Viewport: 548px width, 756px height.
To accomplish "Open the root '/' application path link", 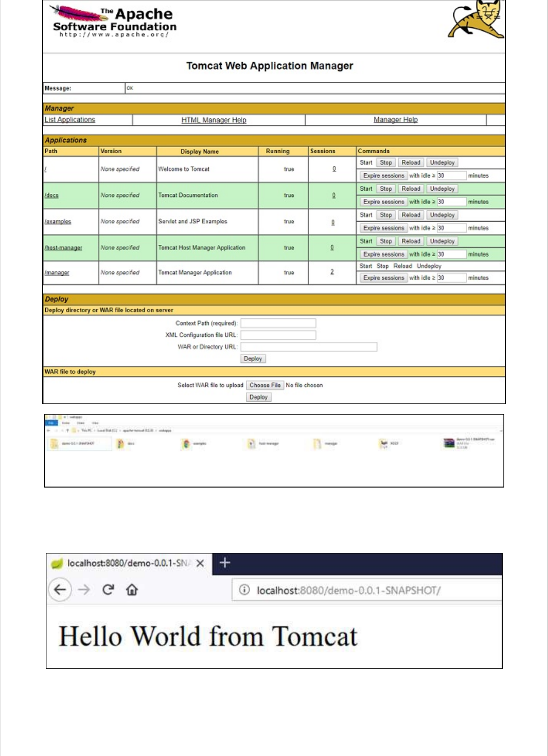I will click(x=45, y=169).
